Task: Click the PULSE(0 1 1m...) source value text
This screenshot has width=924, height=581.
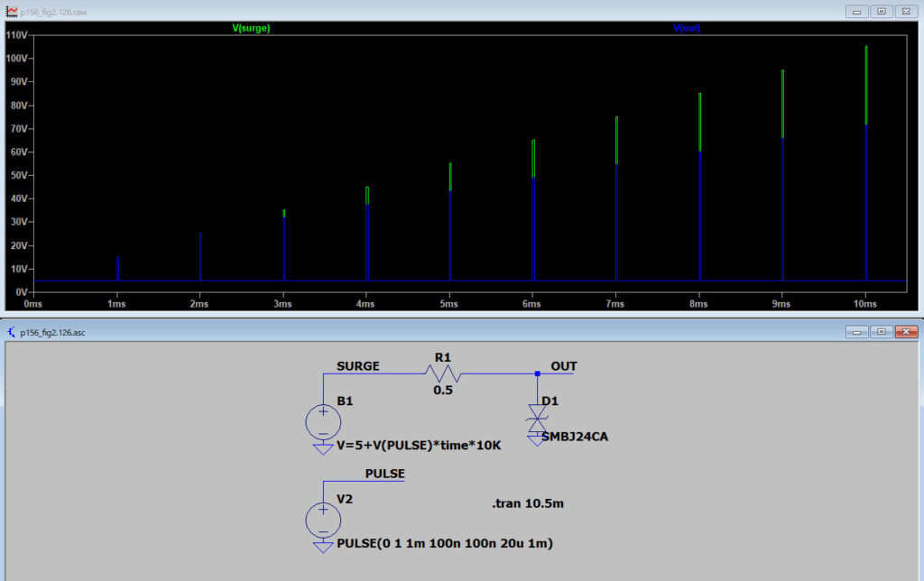Action: point(444,544)
